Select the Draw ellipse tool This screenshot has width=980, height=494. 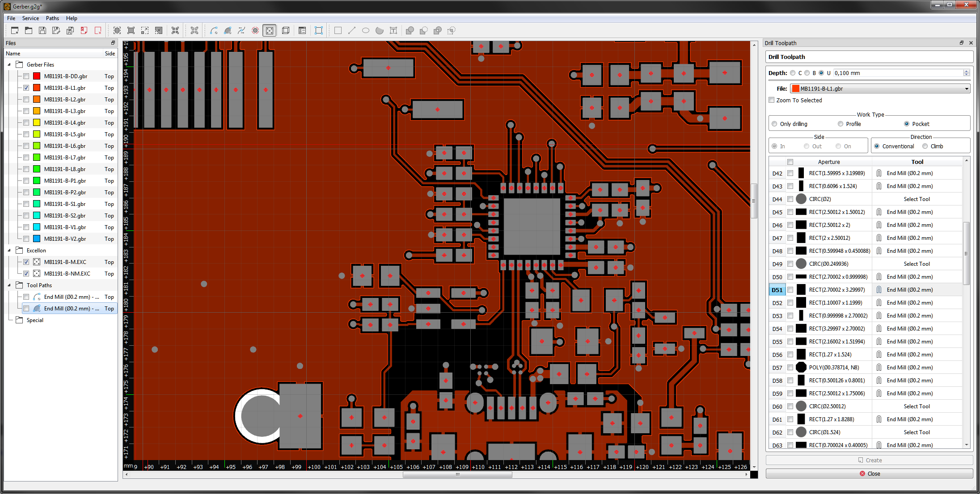tap(366, 30)
